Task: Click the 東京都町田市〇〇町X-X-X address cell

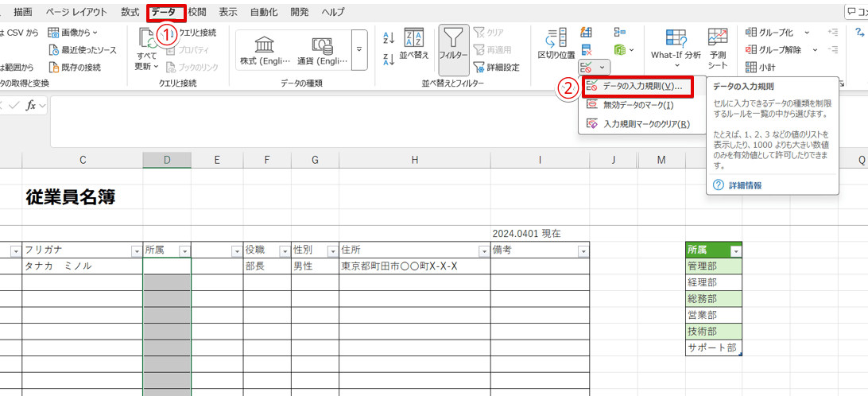Action: [x=415, y=266]
